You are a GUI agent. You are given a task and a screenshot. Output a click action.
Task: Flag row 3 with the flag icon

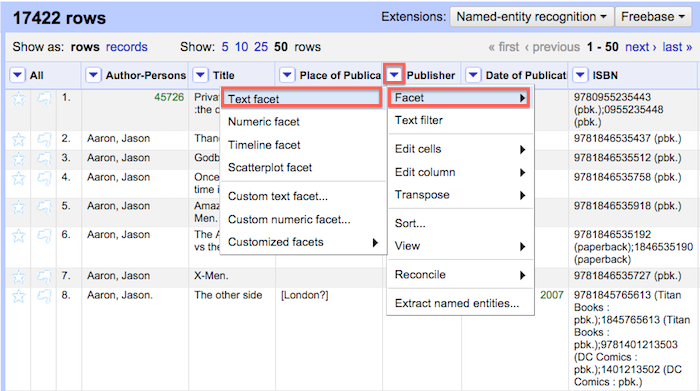click(x=44, y=159)
